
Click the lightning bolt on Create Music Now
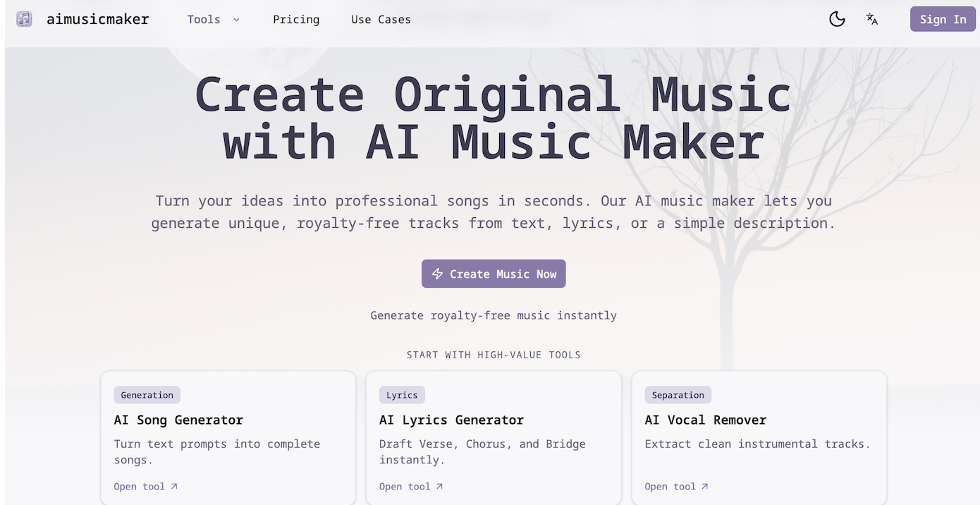[x=437, y=274]
